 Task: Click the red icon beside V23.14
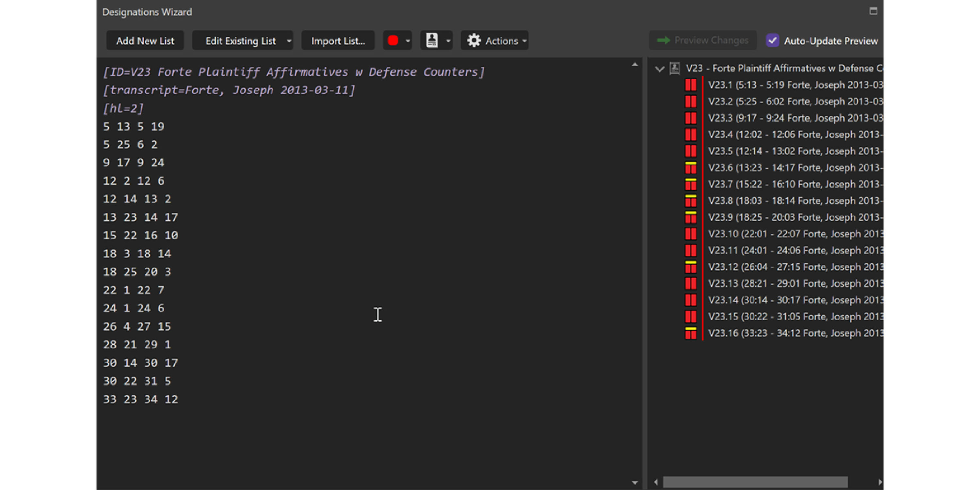click(x=690, y=300)
